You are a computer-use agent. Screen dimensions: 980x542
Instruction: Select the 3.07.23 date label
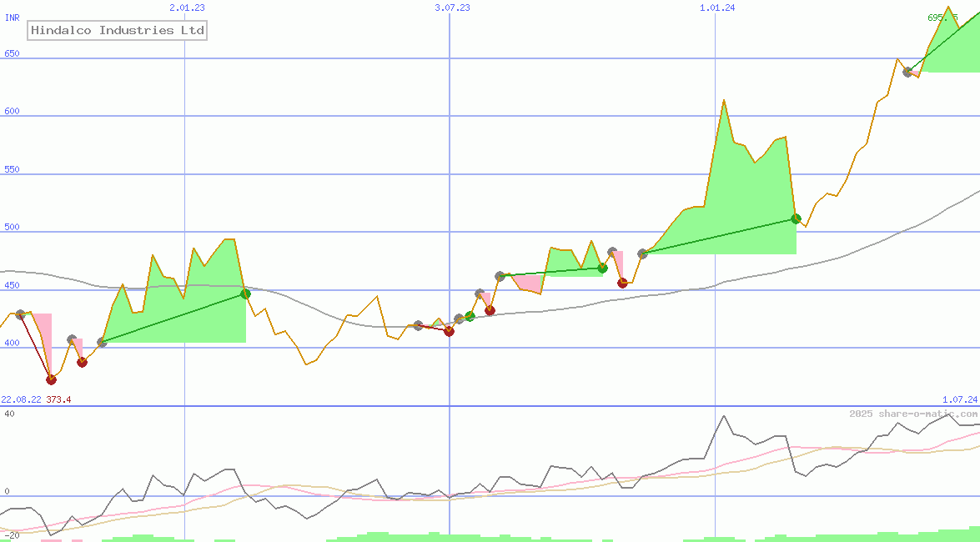point(452,8)
